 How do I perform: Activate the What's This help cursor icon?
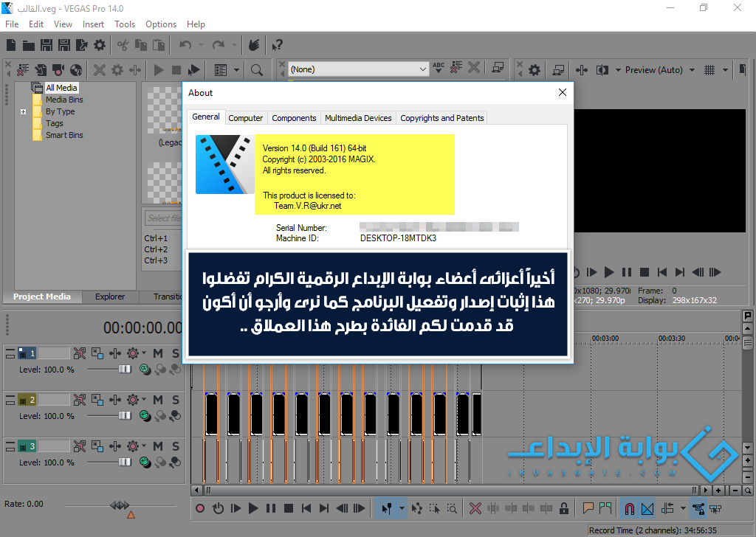[278, 45]
